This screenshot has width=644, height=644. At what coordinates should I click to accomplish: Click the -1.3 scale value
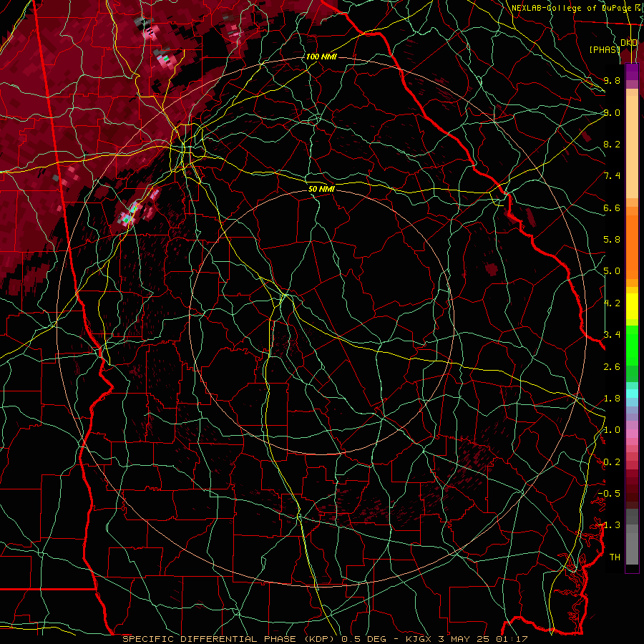609,525
